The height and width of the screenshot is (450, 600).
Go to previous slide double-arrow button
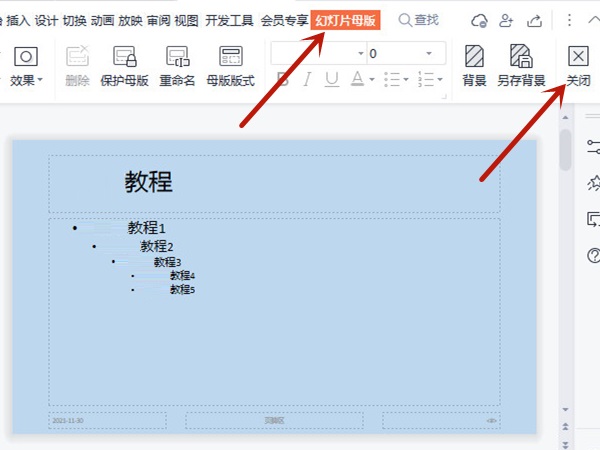coord(566,426)
